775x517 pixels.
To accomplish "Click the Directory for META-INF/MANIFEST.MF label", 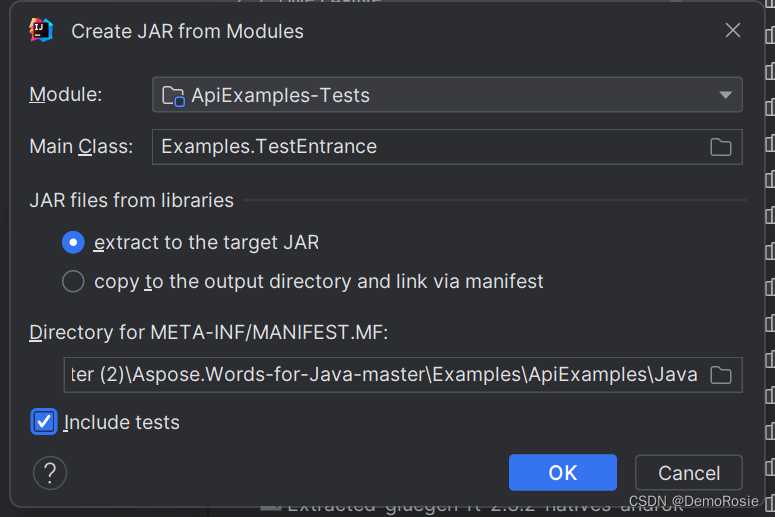I will pyautogui.click(x=209, y=332).
